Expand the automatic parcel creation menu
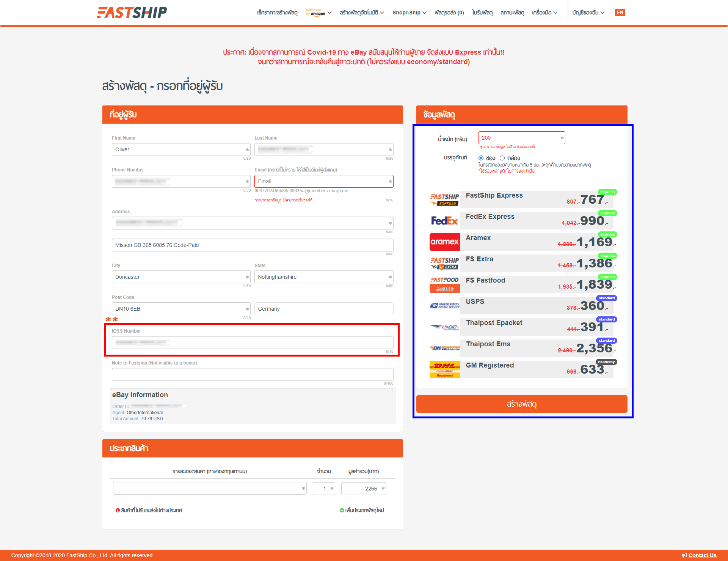This screenshot has width=728, height=561. [x=362, y=13]
